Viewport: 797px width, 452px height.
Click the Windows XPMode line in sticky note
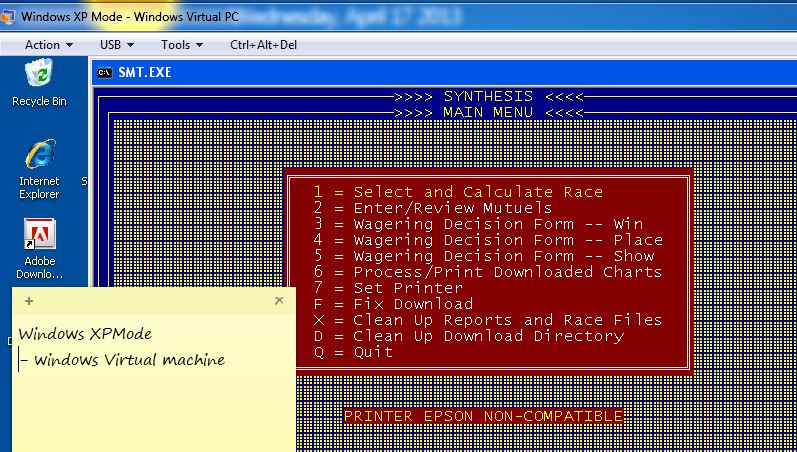pos(85,334)
